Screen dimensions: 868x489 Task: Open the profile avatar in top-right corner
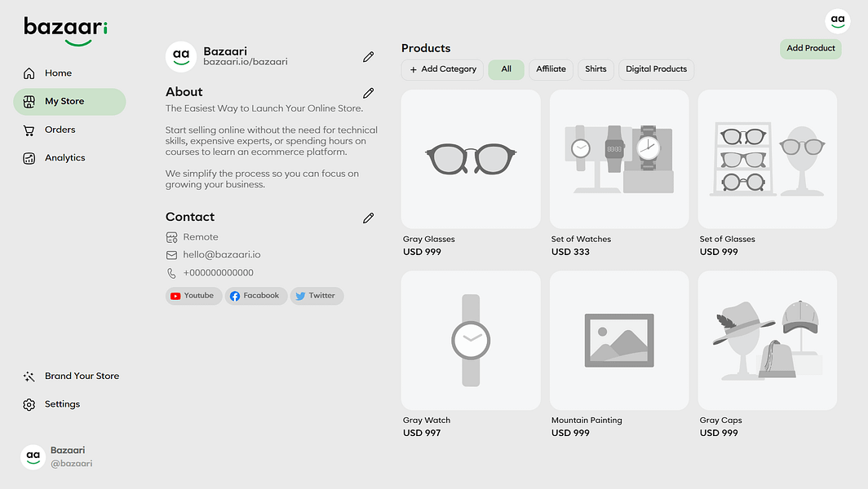tap(838, 20)
